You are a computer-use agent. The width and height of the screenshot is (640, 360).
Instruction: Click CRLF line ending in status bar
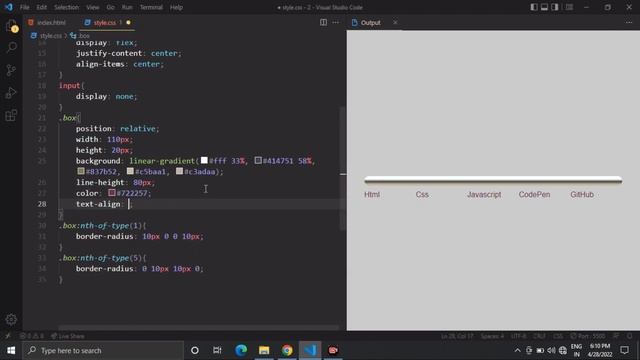click(x=539, y=336)
